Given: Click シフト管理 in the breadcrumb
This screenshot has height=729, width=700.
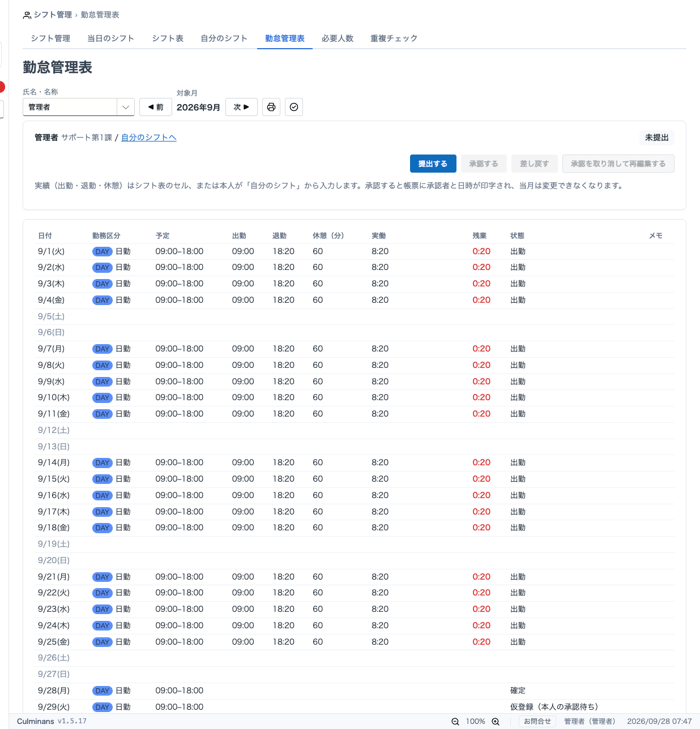Looking at the screenshot, I should coord(53,15).
